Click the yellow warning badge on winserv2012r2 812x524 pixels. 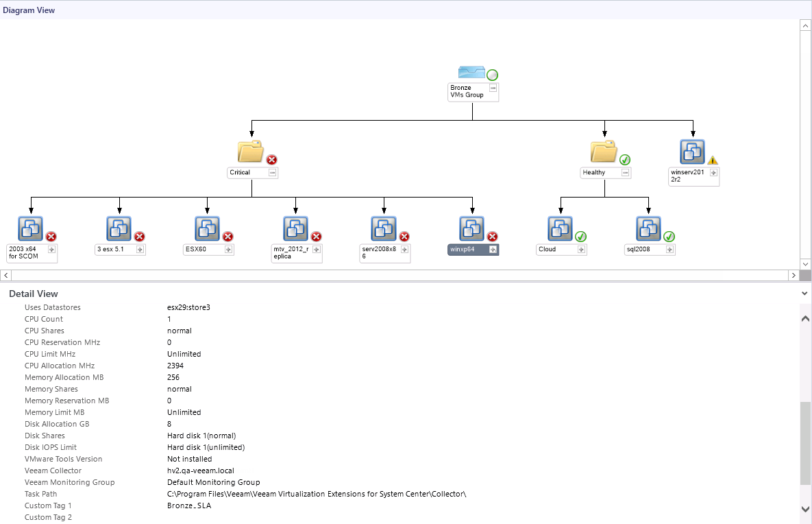pyautogui.click(x=713, y=160)
